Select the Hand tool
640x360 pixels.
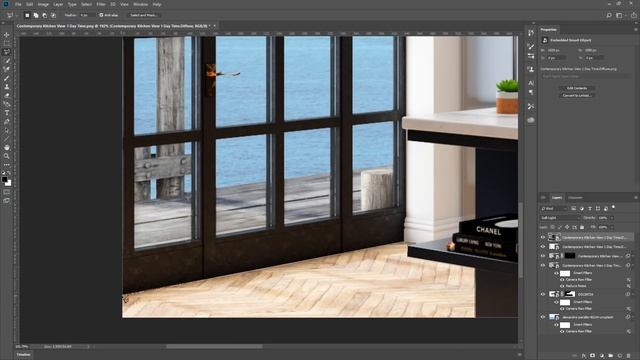[7, 147]
